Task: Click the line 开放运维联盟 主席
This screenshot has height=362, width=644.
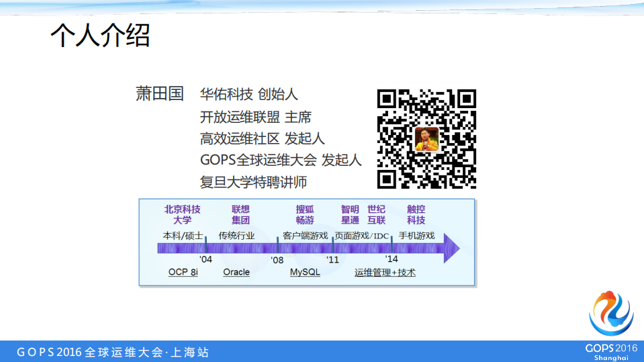Action: pos(255,117)
